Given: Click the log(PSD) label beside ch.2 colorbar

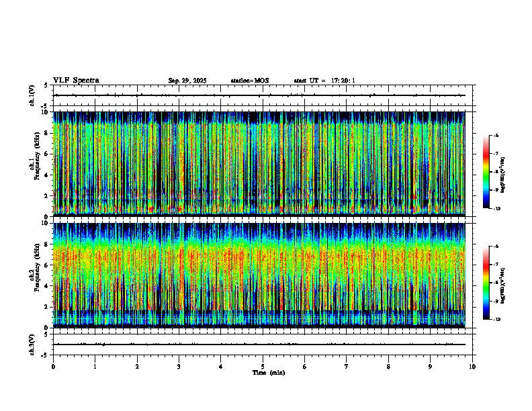Looking at the screenshot, I should pos(503,285).
